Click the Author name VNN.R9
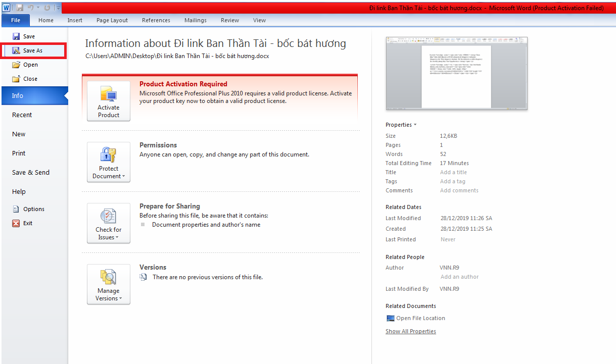 [450, 268]
